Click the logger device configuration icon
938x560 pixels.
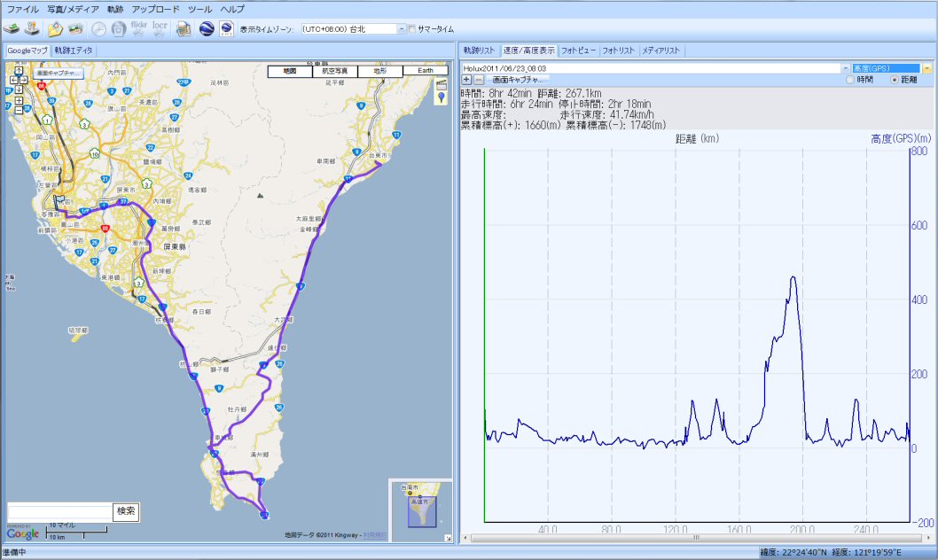[x=32, y=28]
